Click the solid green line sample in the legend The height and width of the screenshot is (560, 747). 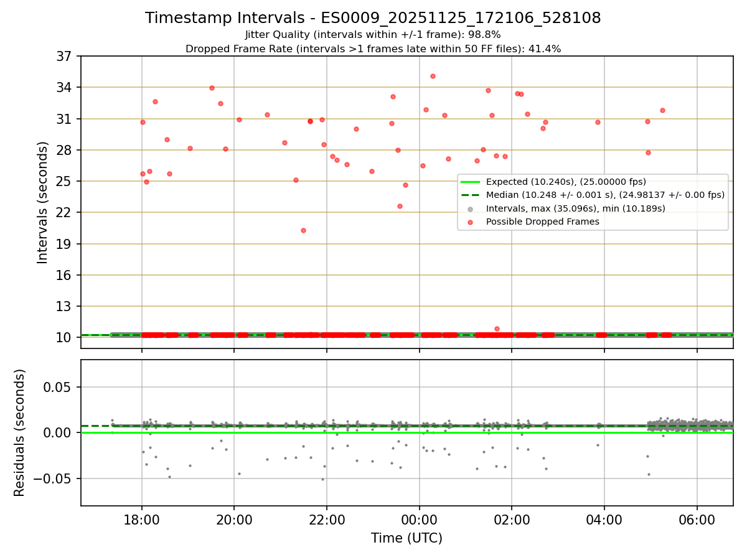[470, 182]
